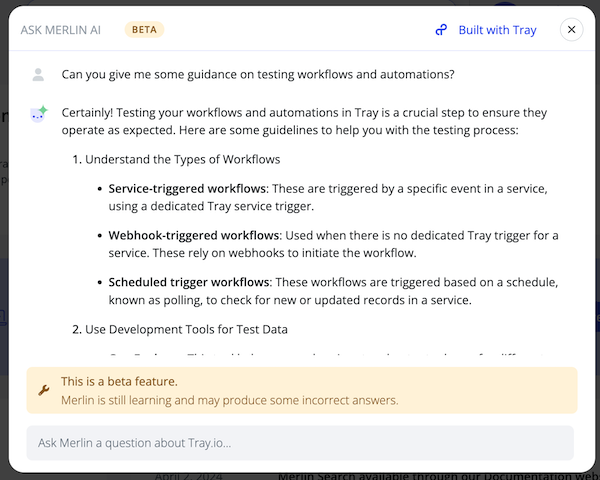The width and height of the screenshot is (600, 480).
Task: Click the 'Merlin is still learning' warning text
Action: (x=229, y=400)
